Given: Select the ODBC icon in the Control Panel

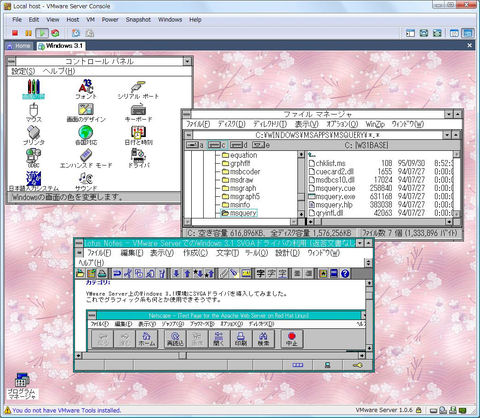Looking at the screenshot, I should [x=33, y=158].
